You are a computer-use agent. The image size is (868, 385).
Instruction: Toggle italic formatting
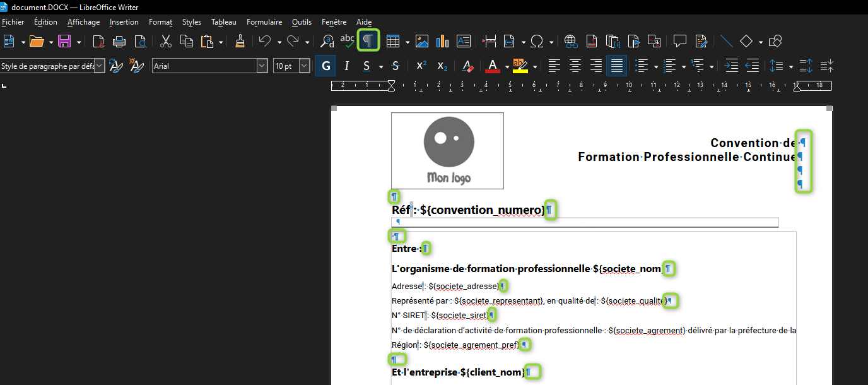346,66
